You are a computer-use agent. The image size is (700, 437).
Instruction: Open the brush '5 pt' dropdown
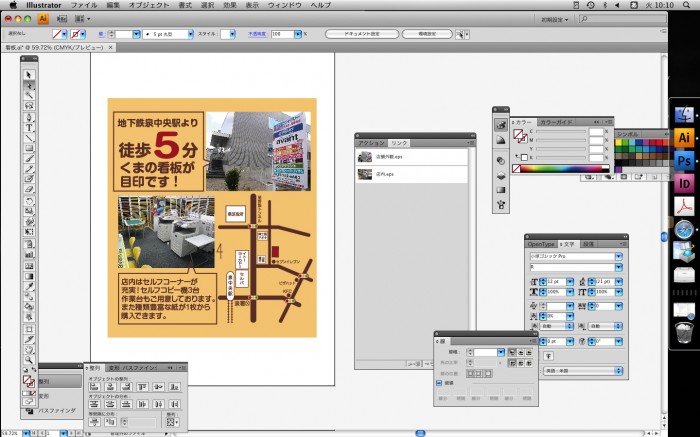pyautogui.click(x=191, y=34)
